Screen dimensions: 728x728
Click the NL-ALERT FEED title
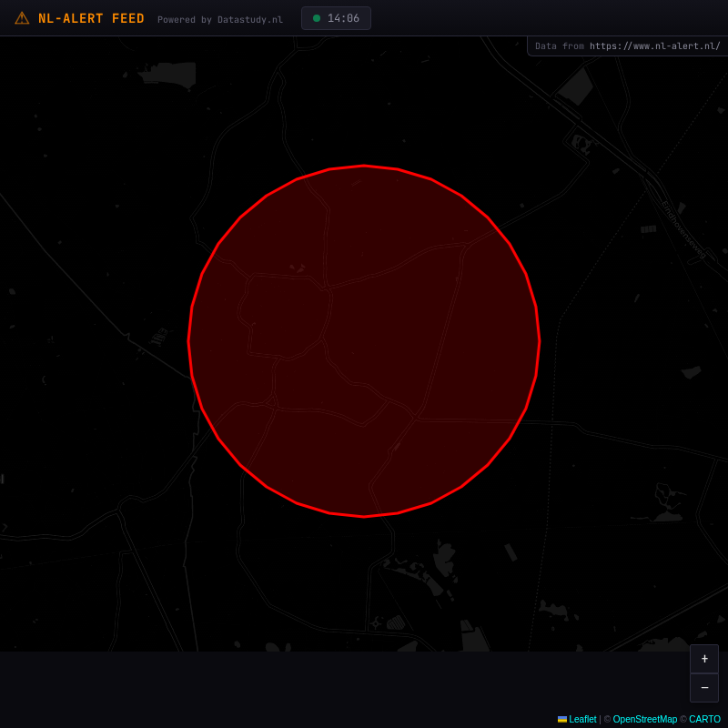pyautogui.click(x=91, y=18)
